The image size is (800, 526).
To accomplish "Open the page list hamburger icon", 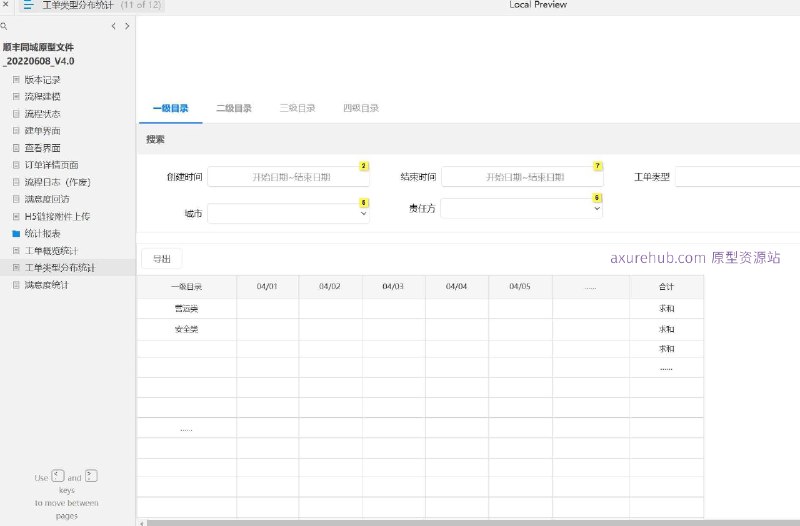I will point(28,5).
